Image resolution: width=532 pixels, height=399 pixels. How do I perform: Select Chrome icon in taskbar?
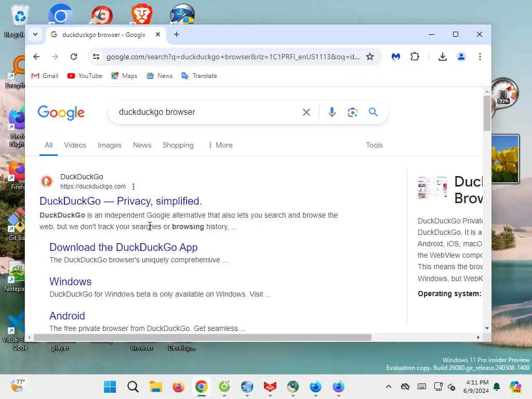[201, 387]
